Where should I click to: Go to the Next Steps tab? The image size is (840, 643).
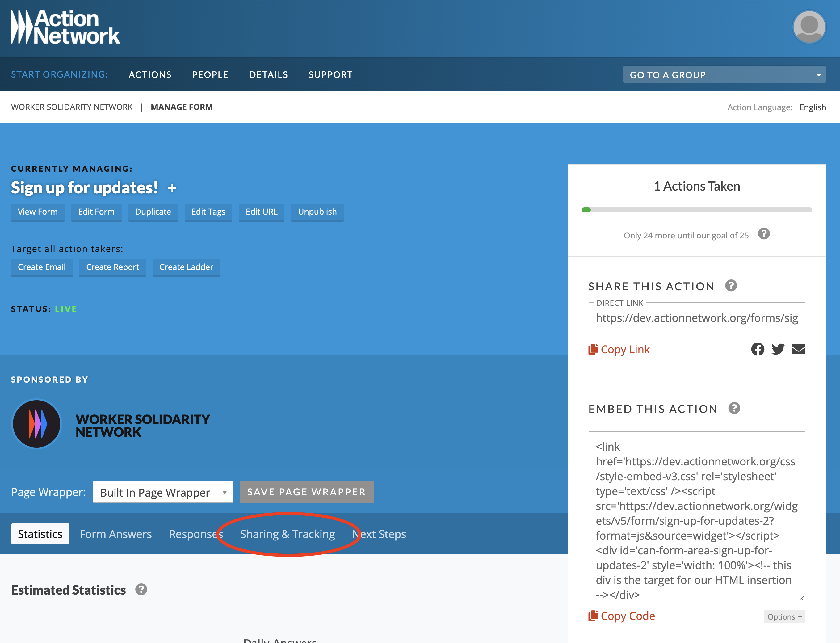pyautogui.click(x=379, y=534)
